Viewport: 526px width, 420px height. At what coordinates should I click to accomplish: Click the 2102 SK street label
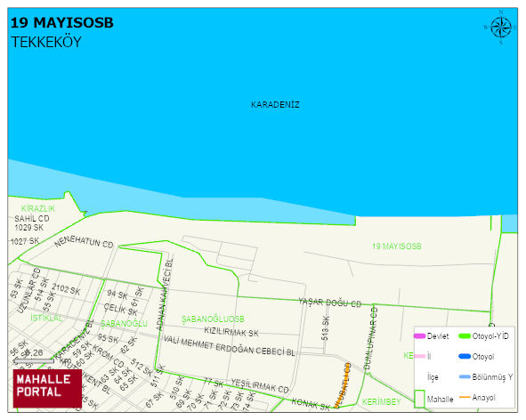(66, 289)
